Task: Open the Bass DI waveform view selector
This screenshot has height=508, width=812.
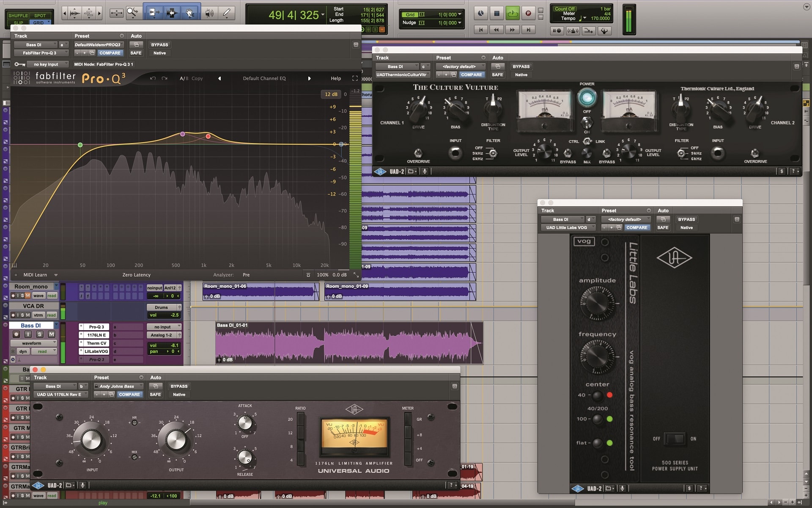Action: tap(34, 343)
